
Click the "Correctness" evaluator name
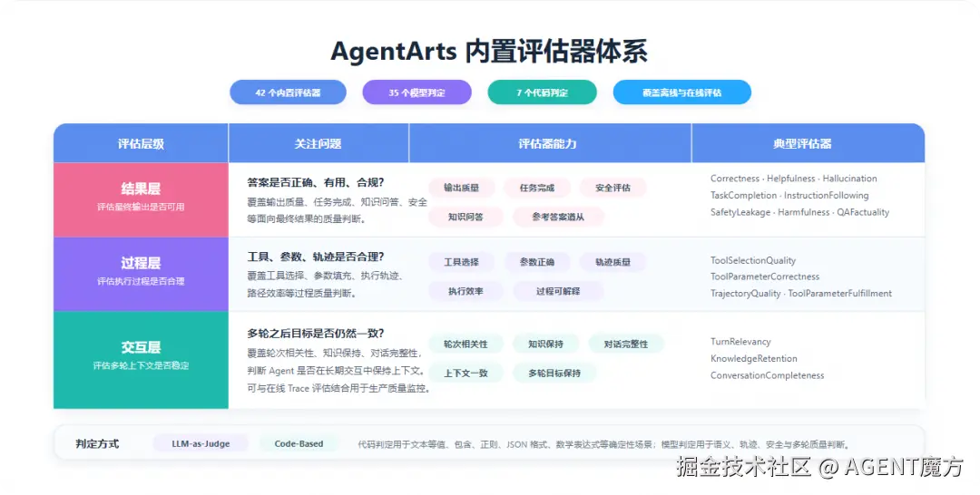pyautogui.click(x=735, y=179)
